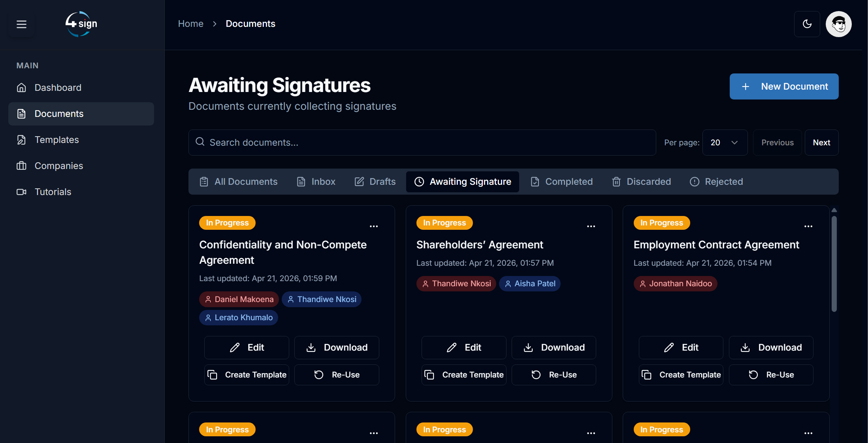Re-Use the Shareholders' Agreement
The image size is (868, 443).
tap(554, 375)
